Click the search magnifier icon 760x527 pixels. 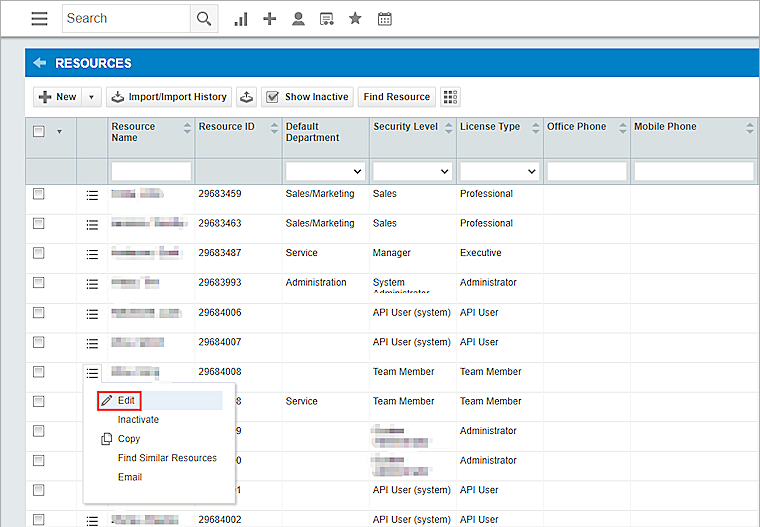point(204,19)
